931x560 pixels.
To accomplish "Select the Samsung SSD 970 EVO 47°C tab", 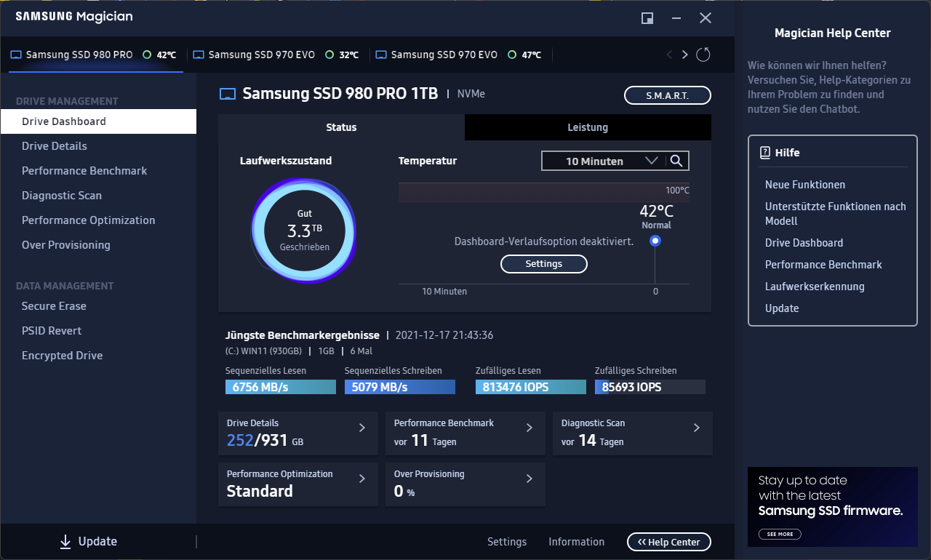I will (446, 54).
